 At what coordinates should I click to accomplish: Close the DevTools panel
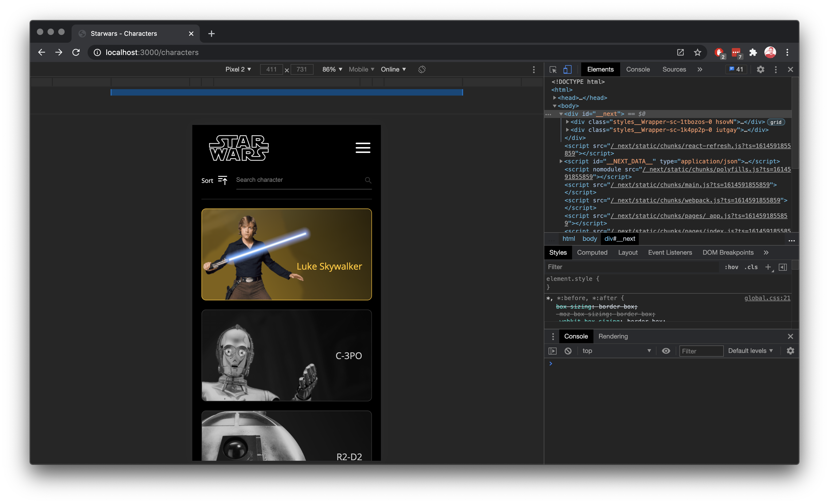tap(790, 69)
